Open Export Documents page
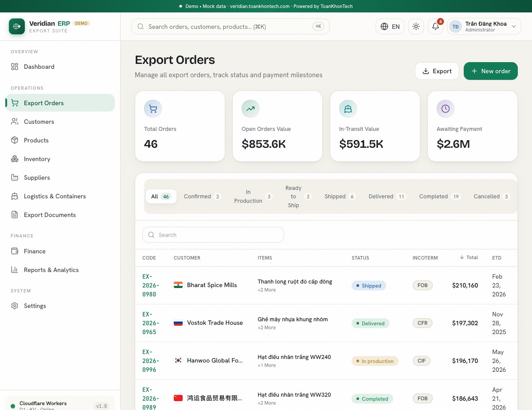The width and height of the screenshot is (532, 410). tap(60, 215)
